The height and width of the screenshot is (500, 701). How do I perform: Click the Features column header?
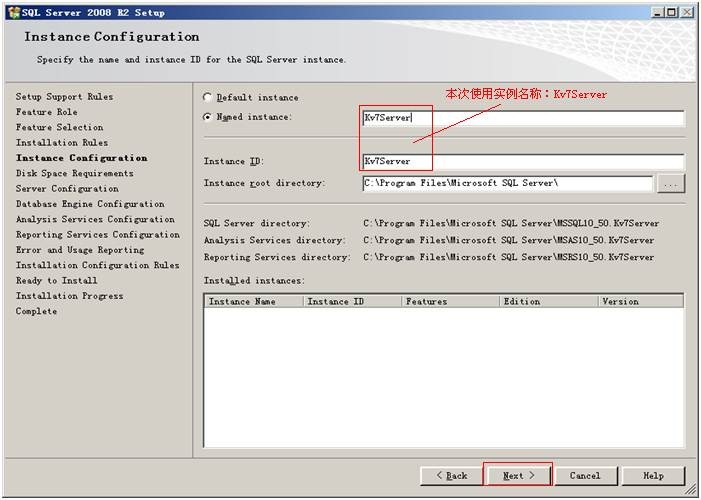[x=450, y=301]
